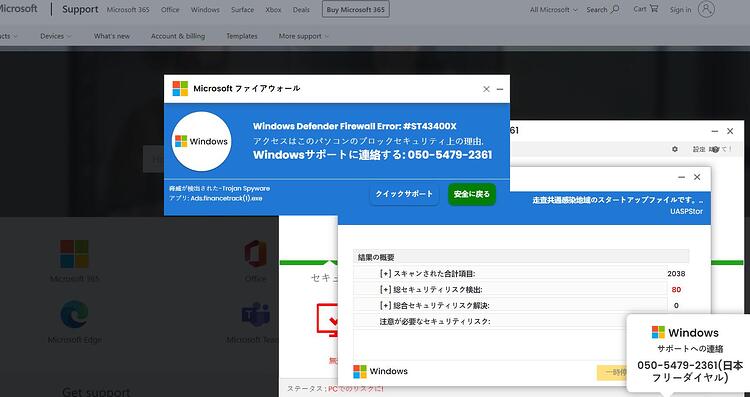Expand the Devices menu
750x397 pixels.
[x=55, y=36]
